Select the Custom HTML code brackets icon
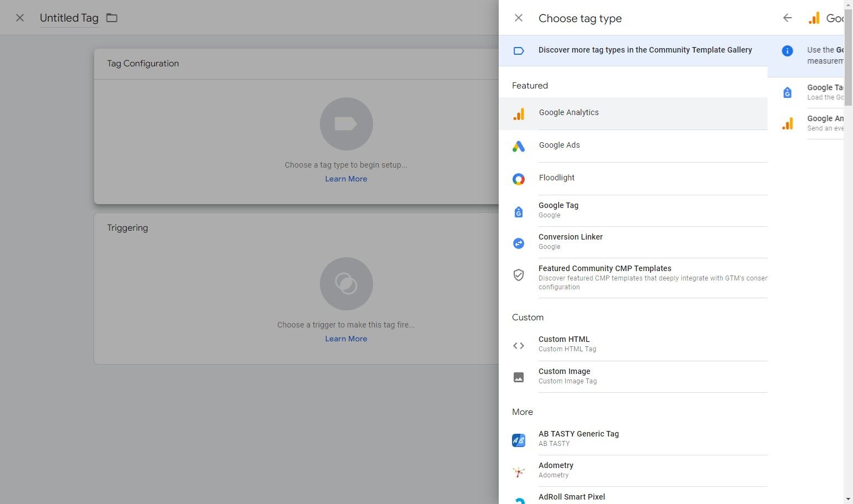Viewport: 853px width, 504px height. pyautogui.click(x=519, y=346)
